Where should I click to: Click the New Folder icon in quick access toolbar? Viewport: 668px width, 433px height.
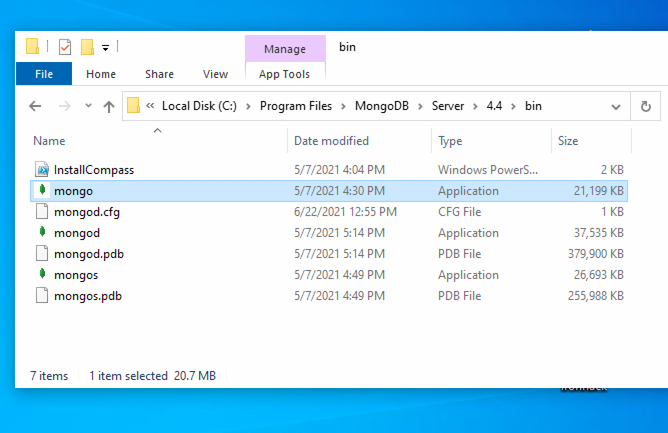coord(87,47)
